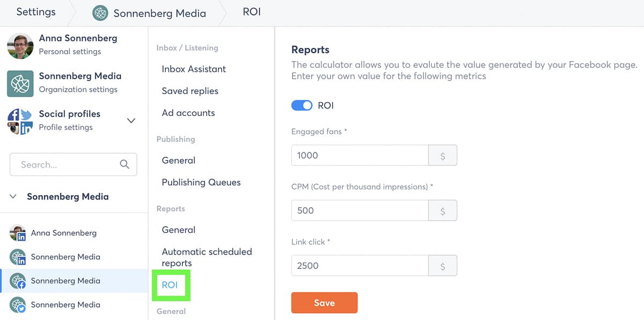Click the search magnifier icon
Screen dimensions: 644x320
pyautogui.click(x=125, y=164)
